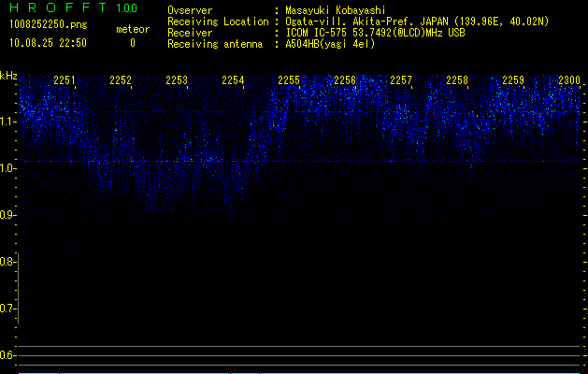Screen dimensions: 588x374
Task: Click the 2253 time marker
Action: coord(177,80)
